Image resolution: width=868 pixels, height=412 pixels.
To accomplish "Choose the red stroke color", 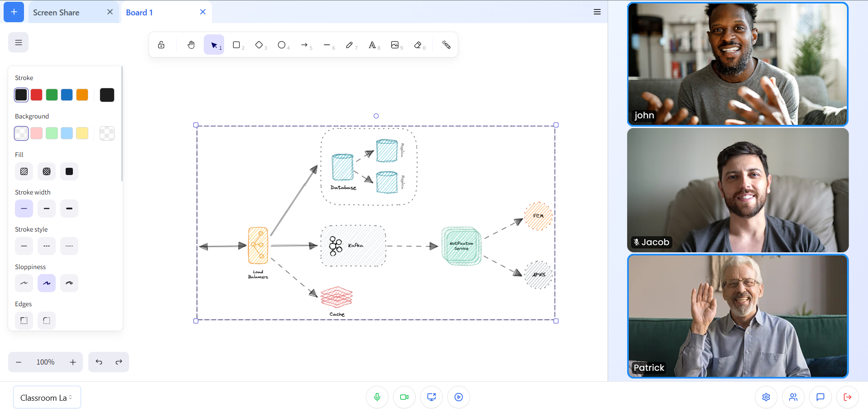I will tap(36, 95).
